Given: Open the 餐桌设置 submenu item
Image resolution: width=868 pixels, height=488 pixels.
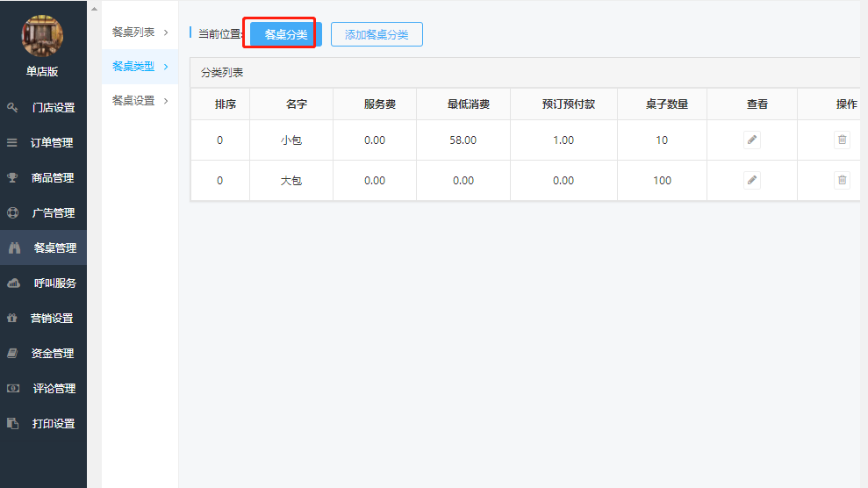Looking at the screenshot, I should click(x=140, y=101).
